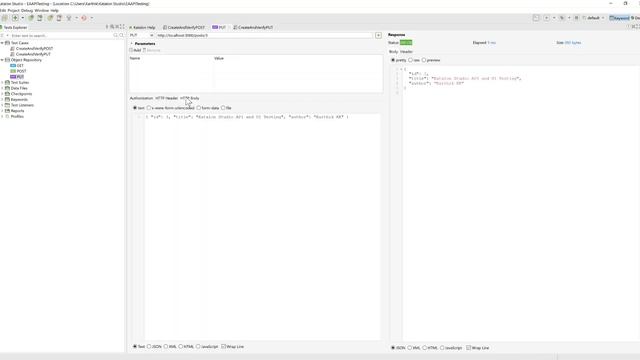Click the Data Files folder icon
The height and width of the screenshot is (360, 640).
click(7, 88)
